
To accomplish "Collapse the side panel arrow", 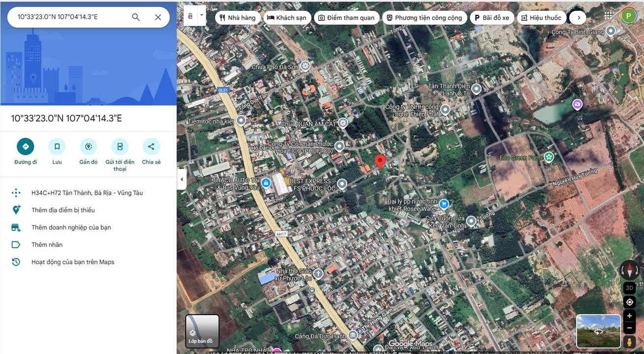I will (182, 179).
